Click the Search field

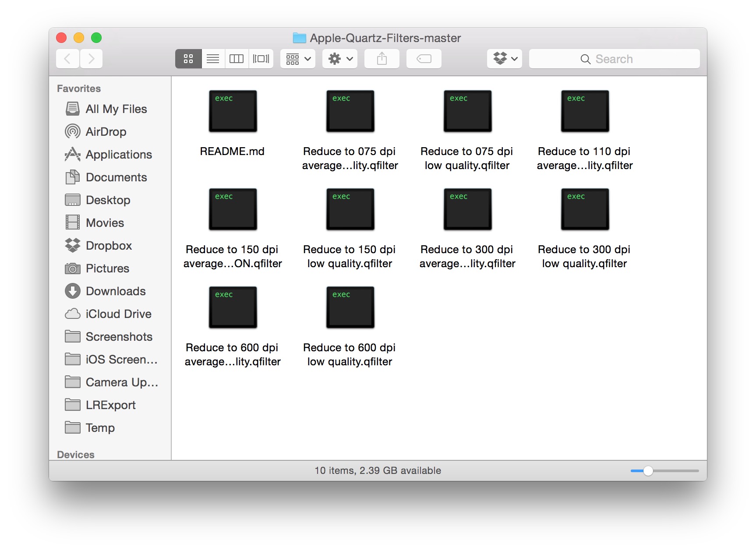[x=614, y=59]
